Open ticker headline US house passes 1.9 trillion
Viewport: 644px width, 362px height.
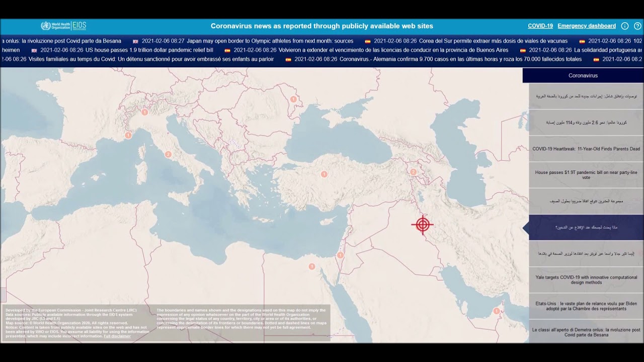click(x=149, y=50)
